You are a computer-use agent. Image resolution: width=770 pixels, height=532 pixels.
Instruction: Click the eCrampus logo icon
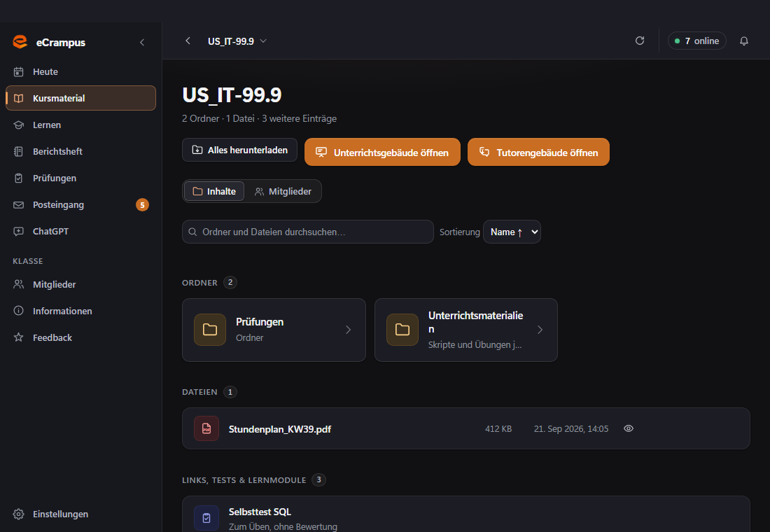(x=20, y=42)
